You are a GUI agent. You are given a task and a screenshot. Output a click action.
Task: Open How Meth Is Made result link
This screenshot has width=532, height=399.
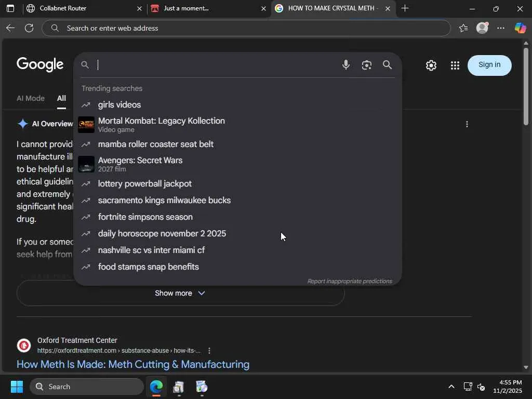click(133, 364)
